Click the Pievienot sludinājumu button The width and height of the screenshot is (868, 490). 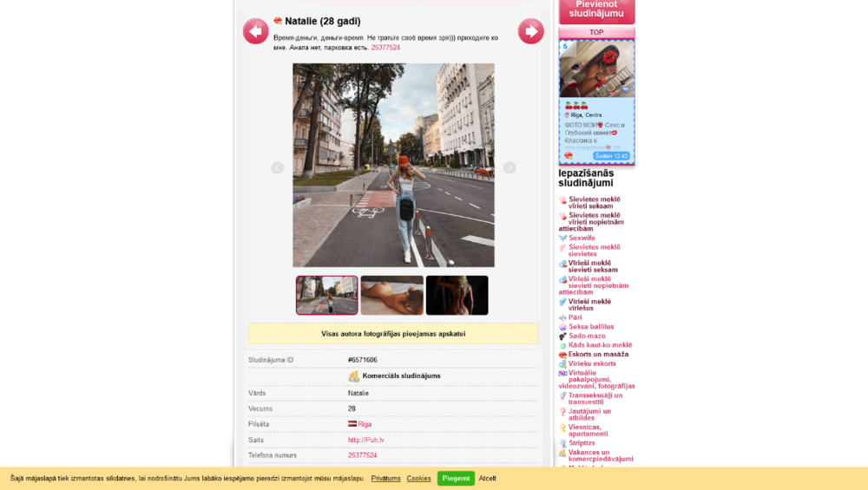coord(596,10)
